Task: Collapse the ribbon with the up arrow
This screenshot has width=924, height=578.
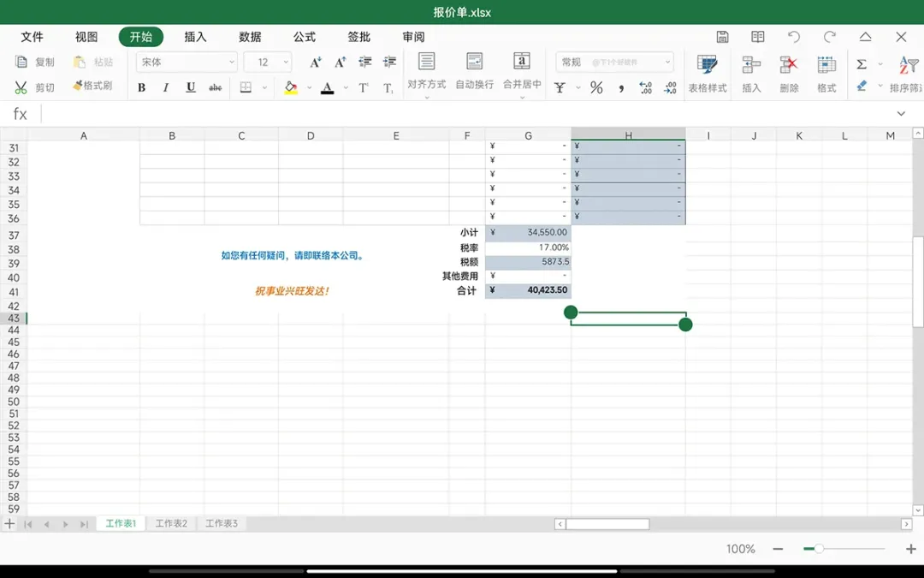Action: click(865, 37)
